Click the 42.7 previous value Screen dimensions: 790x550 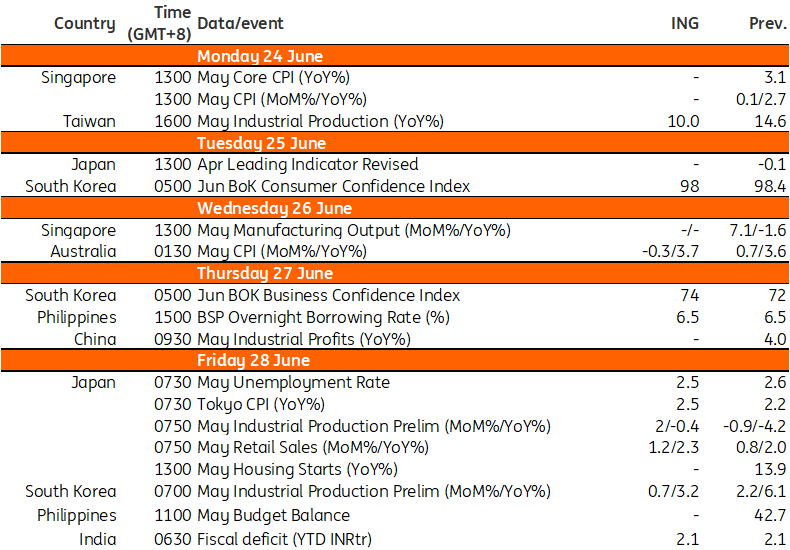tap(770, 515)
